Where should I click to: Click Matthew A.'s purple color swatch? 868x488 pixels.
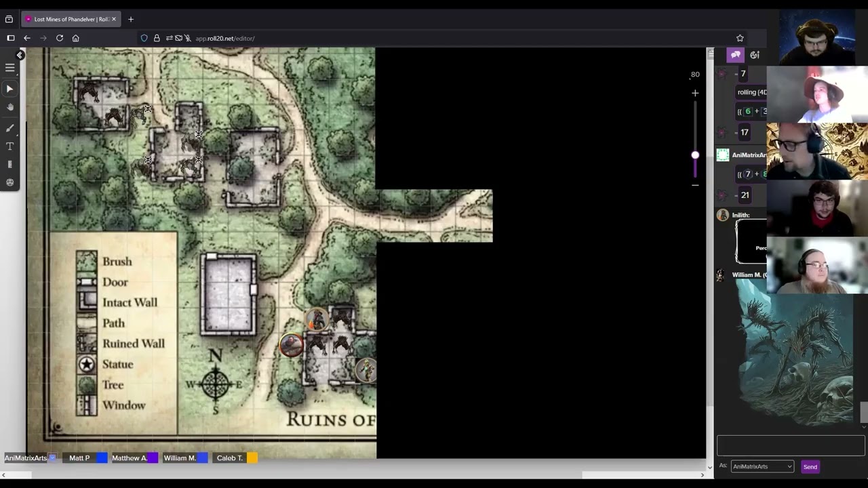[x=153, y=458]
